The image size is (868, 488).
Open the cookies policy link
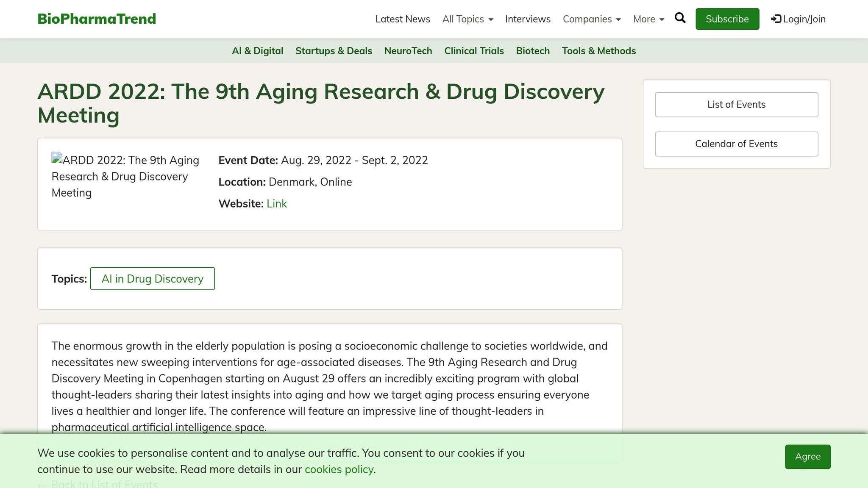pos(339,469)
